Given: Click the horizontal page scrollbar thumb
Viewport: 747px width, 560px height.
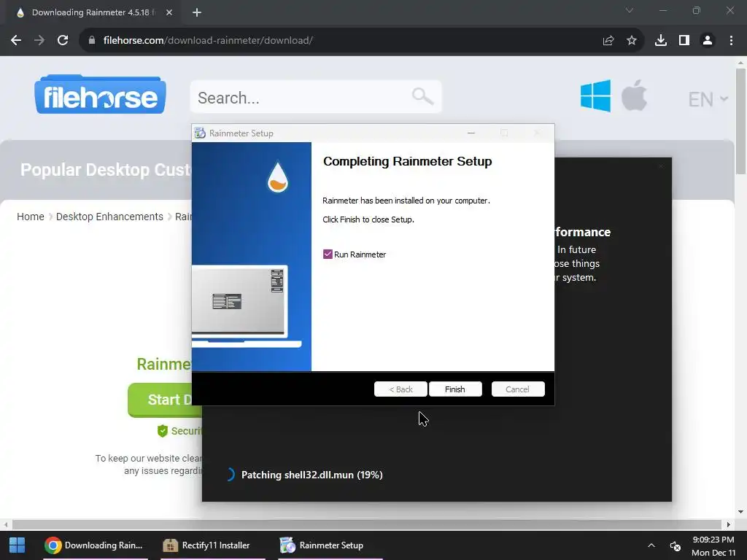Looking at the screenshot, I should click(365, 524).
